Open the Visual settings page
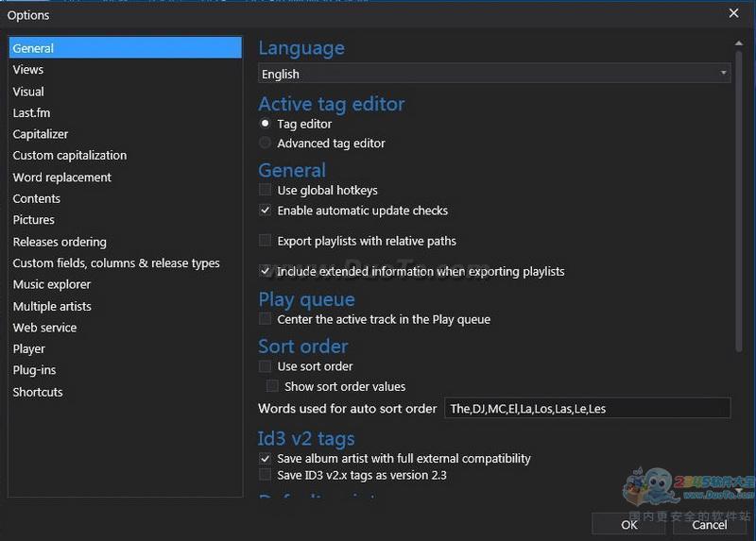This screenshot has height=541, width=756. click(x=126, y=92)
